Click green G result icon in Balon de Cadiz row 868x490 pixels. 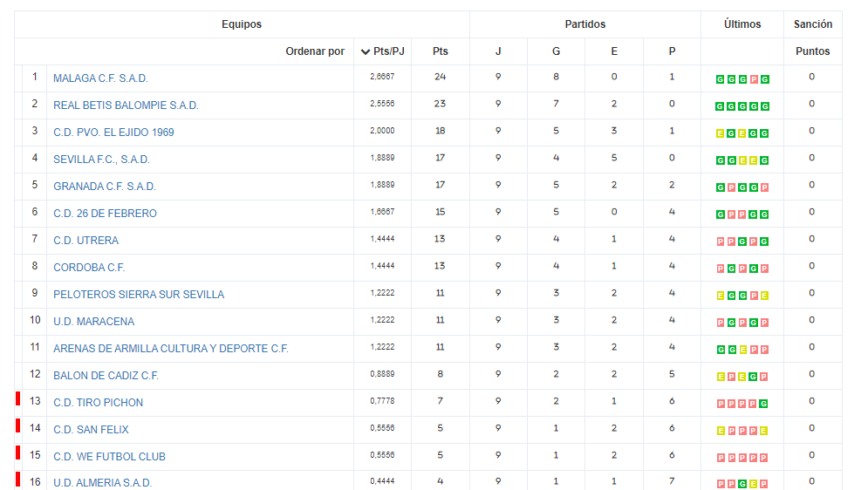tap(754, 378)
